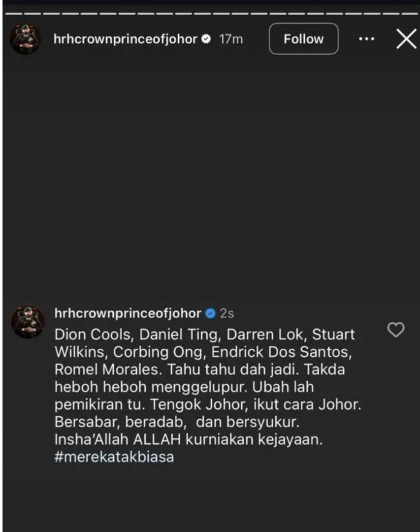Like the post with the heart icon
Image resolution: width=420 pixels, height=532 pixels.
[396, 330]
